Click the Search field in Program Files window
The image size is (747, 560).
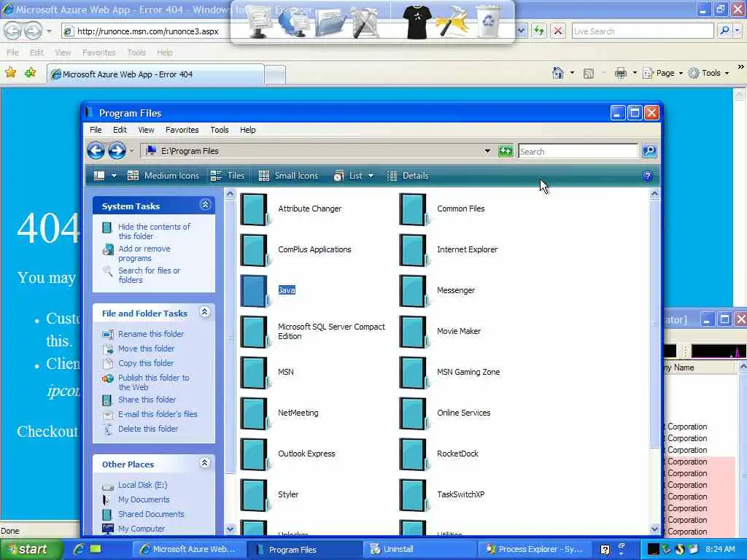[x=578, y=152]
